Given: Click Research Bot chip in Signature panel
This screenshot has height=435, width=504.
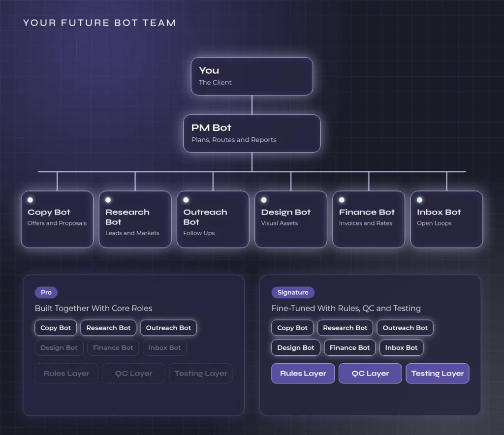Looking at the screenshot, I should pos(345,328).
